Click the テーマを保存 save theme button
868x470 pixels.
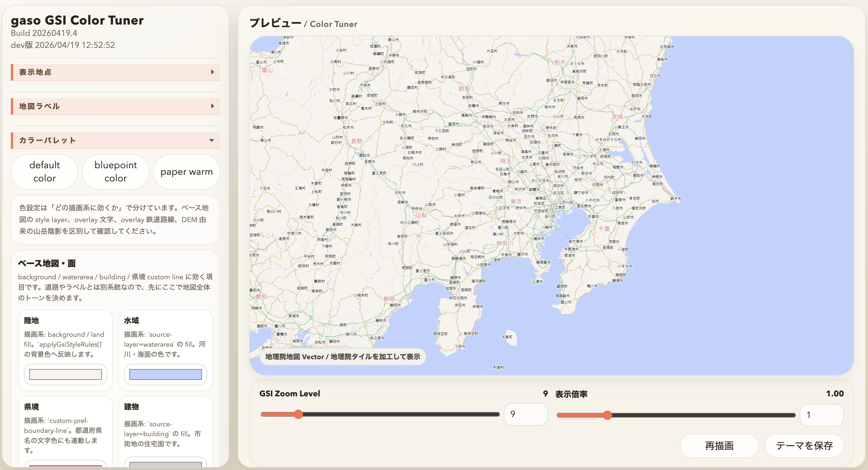[804, 446]
